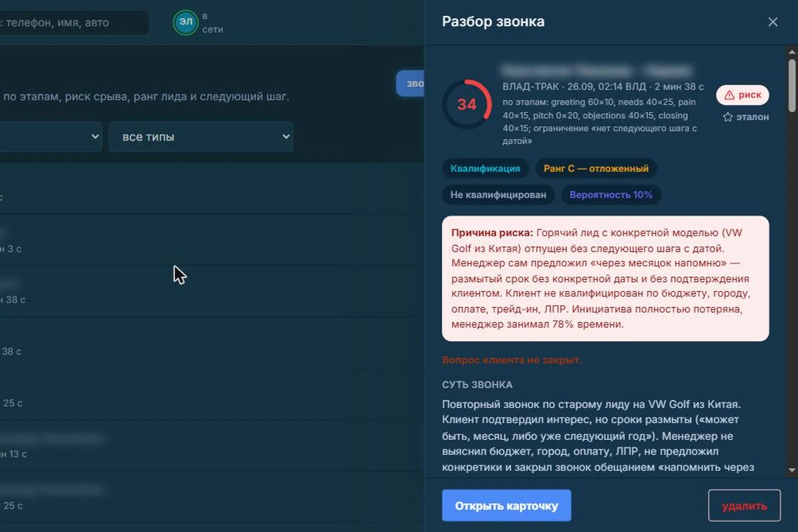Click «Вопрос клиента не закрыт.» text
The width and height of the screenshot is (798, 532).
point(512,360)
